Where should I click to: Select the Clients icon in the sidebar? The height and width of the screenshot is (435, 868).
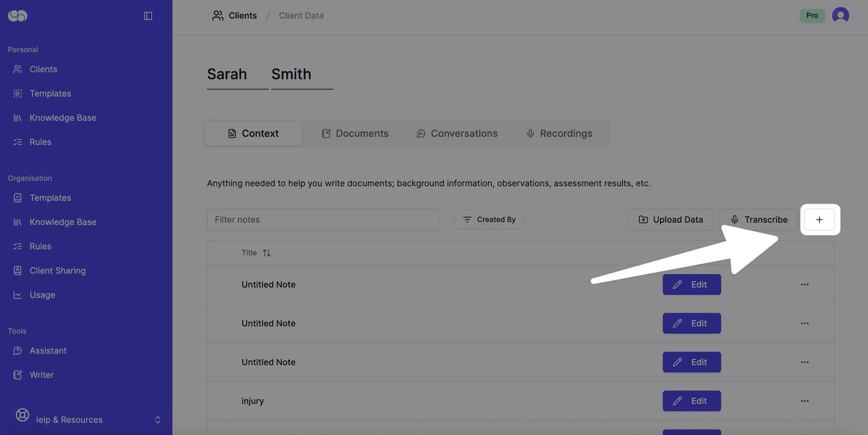coord(17,69)
